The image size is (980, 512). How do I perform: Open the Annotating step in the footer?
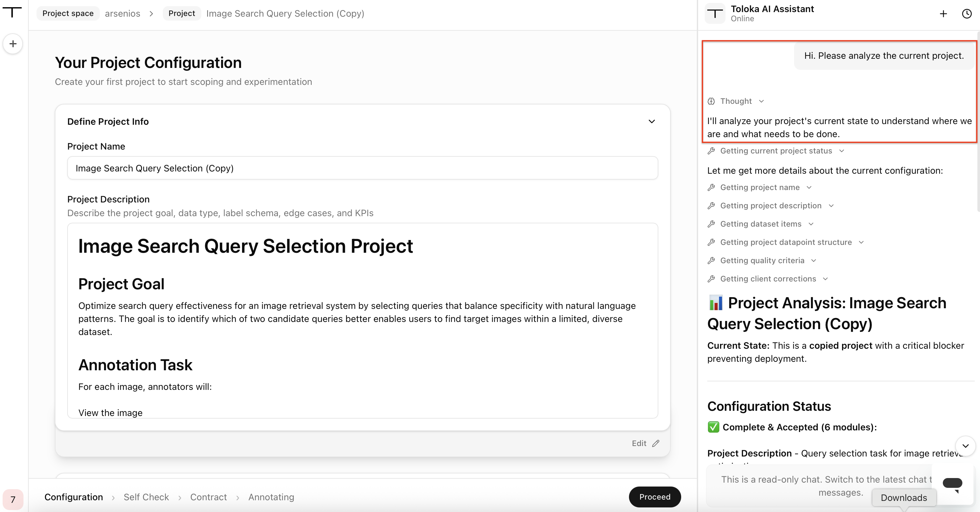[x=271, y=497]
